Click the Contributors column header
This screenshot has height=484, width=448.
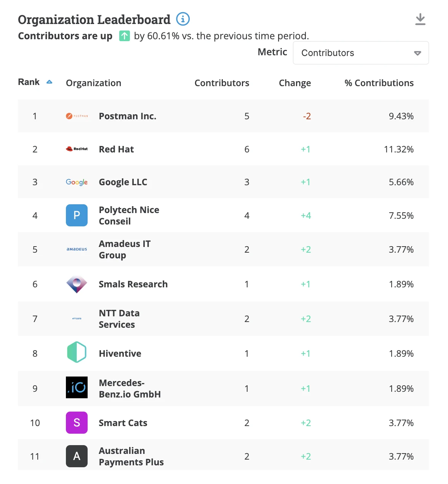(222, 83)
